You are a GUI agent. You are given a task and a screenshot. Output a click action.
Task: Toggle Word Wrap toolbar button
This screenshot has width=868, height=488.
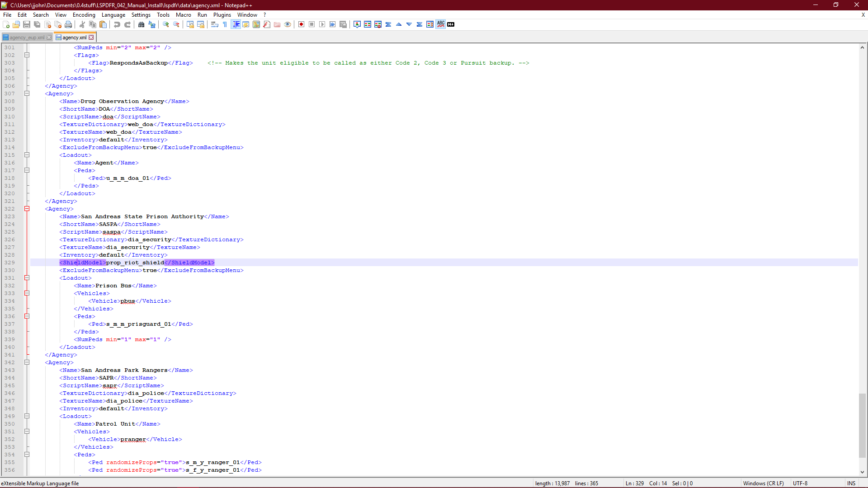(215, 24)
